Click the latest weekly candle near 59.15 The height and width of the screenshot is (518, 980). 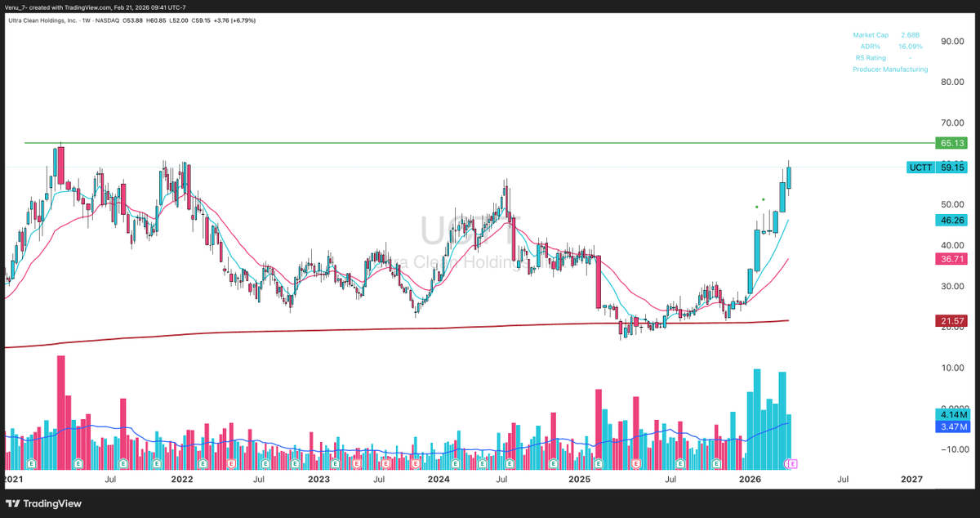pyautogui.click(x=789, y=178)
